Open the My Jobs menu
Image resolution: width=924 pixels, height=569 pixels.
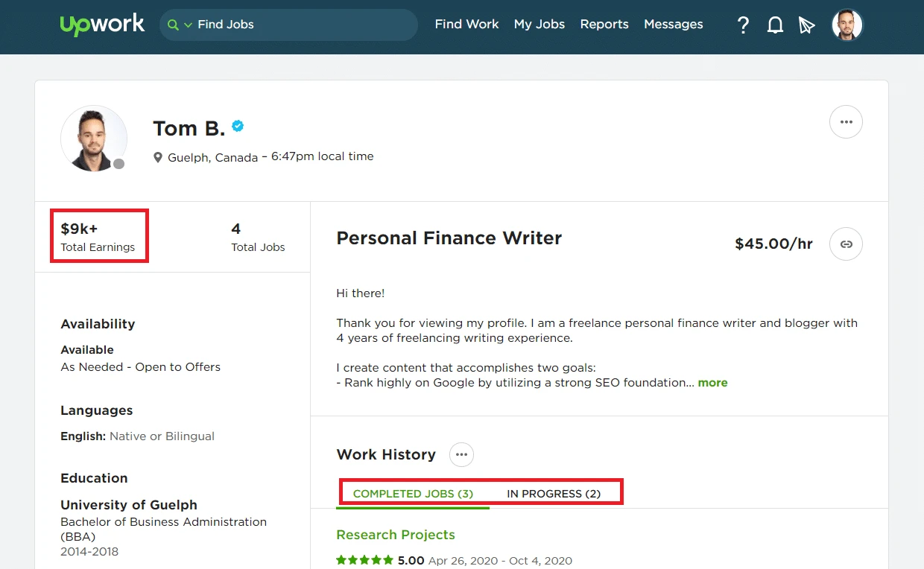[539, 25]
